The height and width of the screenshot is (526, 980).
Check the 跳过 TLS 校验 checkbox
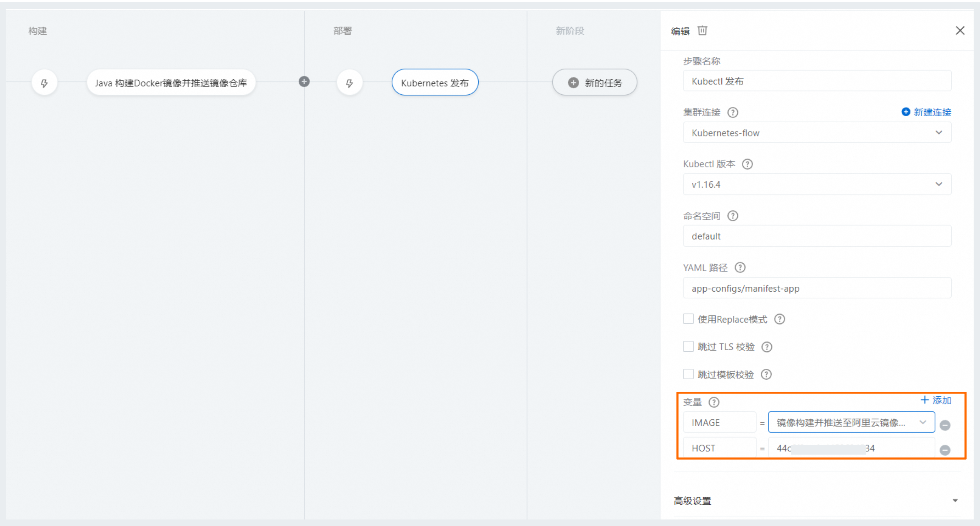[688, 347]
